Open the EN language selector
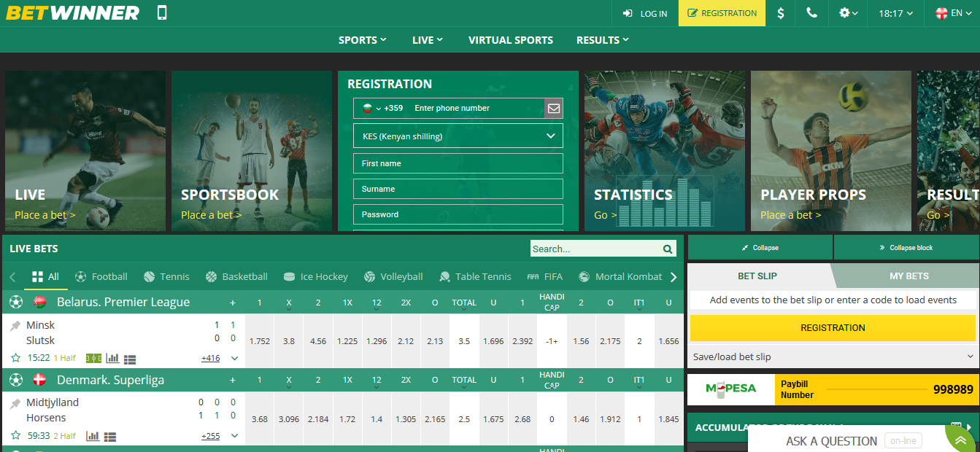Image resolution: width=980 pixels, height=452 pixels. (953, 13)
